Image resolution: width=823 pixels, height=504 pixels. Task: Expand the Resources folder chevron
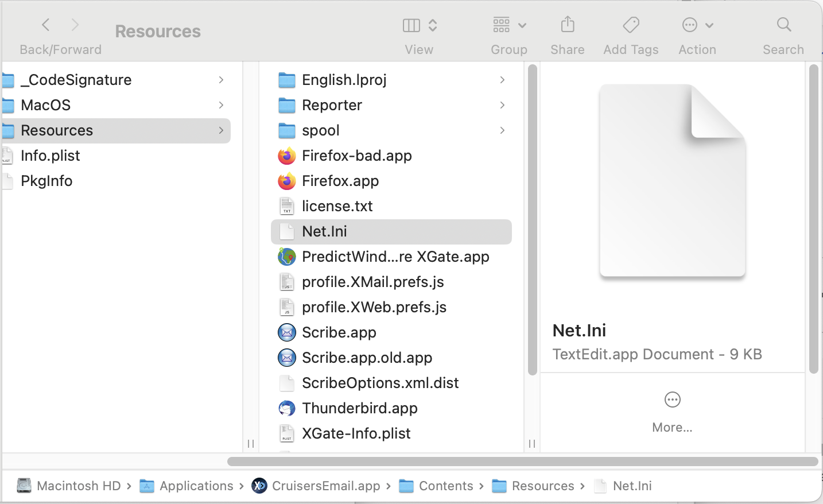tap(221, 130)
